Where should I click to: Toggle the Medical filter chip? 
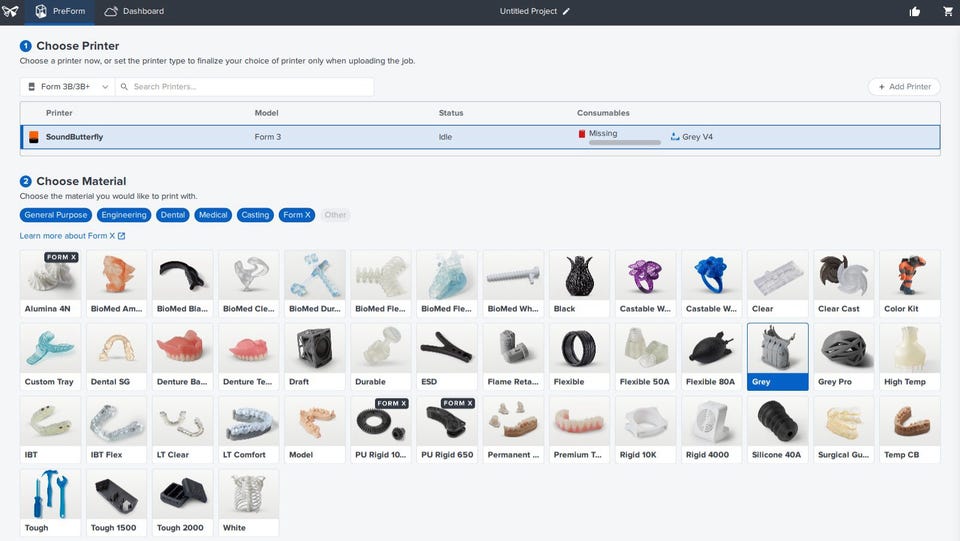click(213, 215)
